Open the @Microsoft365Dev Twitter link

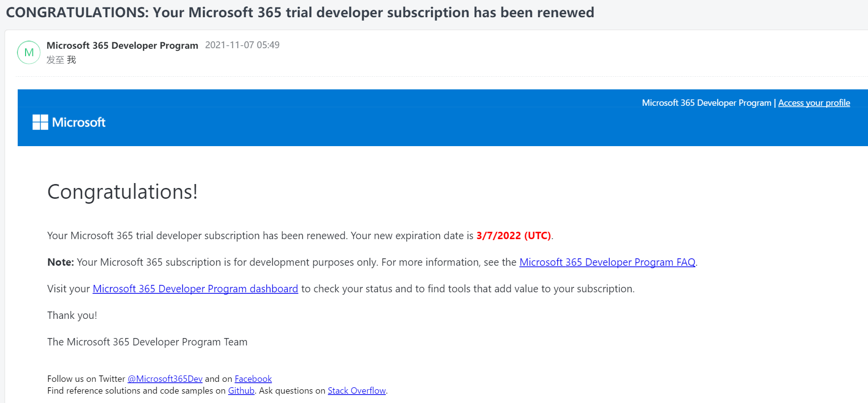[x=165, y=379]
